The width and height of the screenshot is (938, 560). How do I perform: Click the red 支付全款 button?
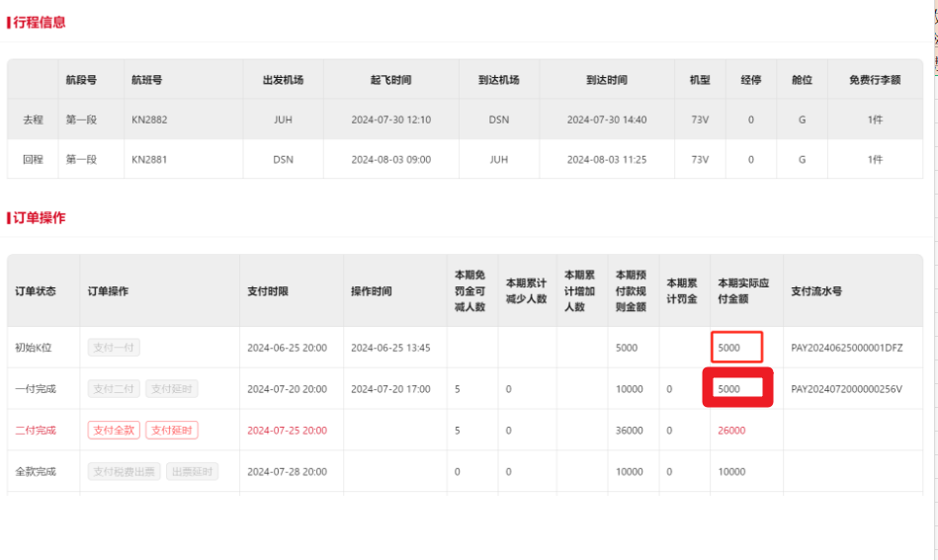tap(114, 431)
